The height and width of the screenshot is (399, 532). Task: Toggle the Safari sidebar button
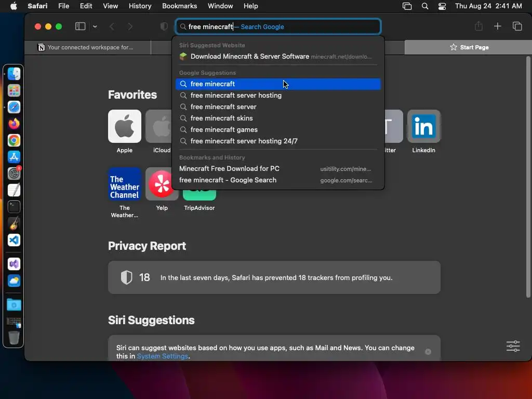[x=80, y=26]
